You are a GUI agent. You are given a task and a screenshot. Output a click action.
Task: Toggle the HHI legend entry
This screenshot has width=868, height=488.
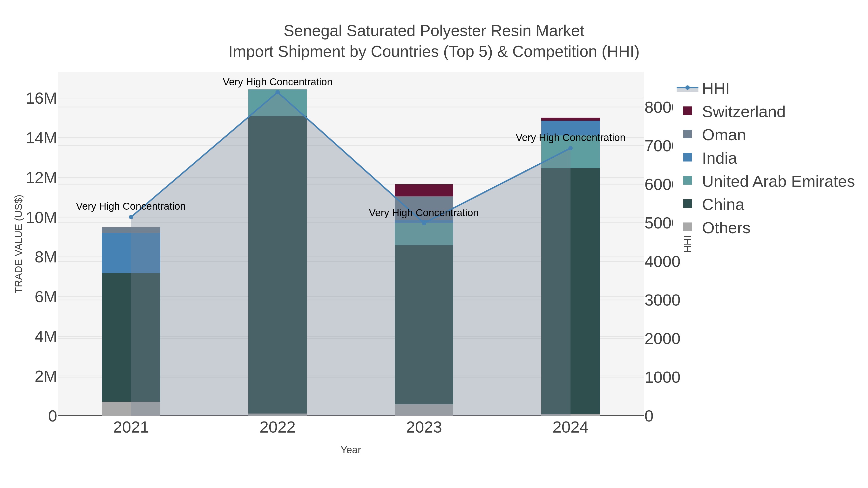pyautogui.click(x=703, y=89)
